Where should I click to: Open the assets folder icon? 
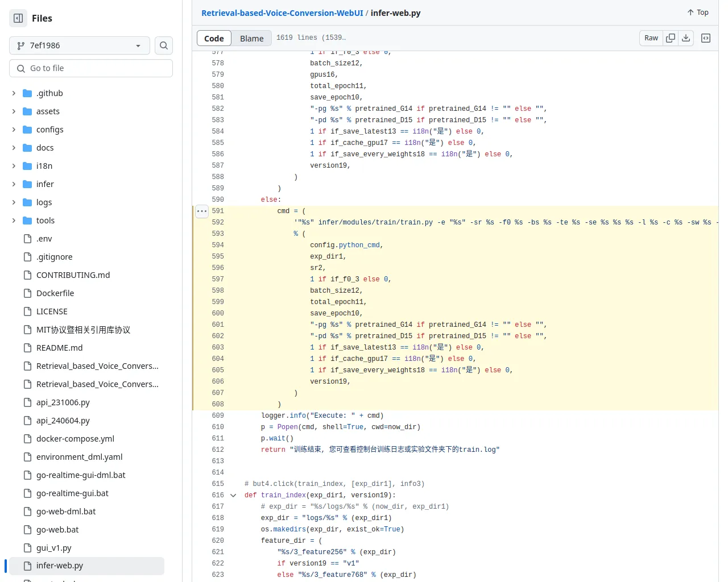pos(27,111)
